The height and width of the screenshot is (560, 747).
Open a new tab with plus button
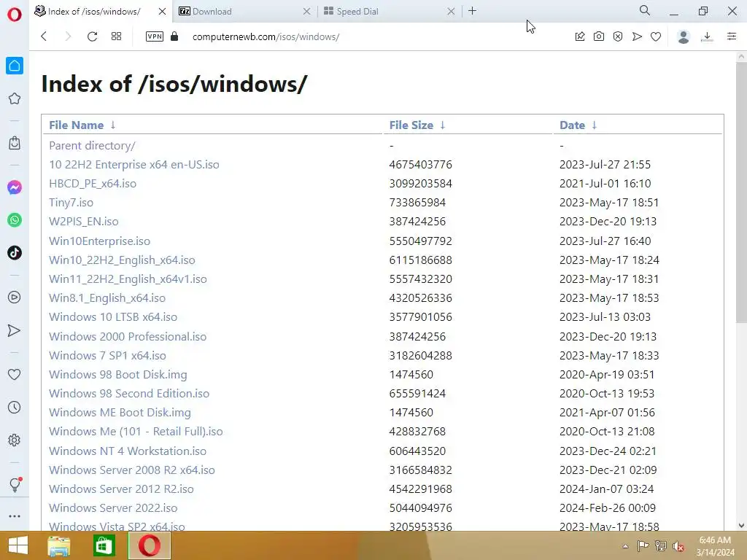(472, 11)
